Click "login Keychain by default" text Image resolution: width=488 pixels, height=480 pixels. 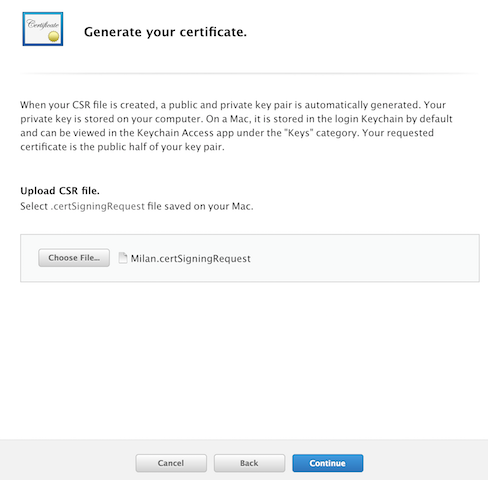click(394, 119)
